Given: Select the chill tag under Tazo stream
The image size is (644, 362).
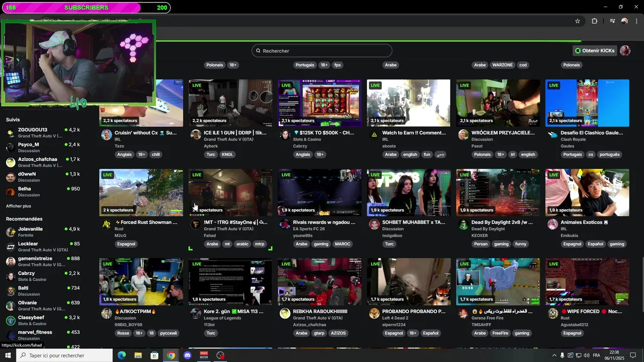Looking at the screenshot, I should point(156,154).
